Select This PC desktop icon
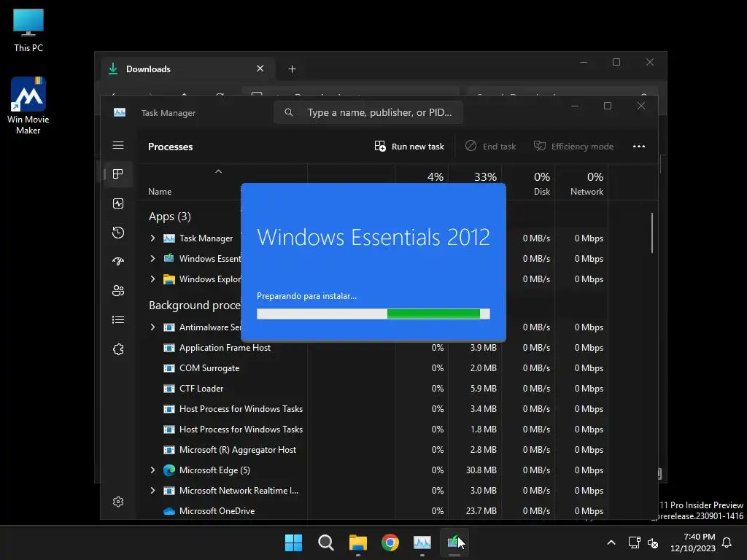 click(x=28, y=31)
